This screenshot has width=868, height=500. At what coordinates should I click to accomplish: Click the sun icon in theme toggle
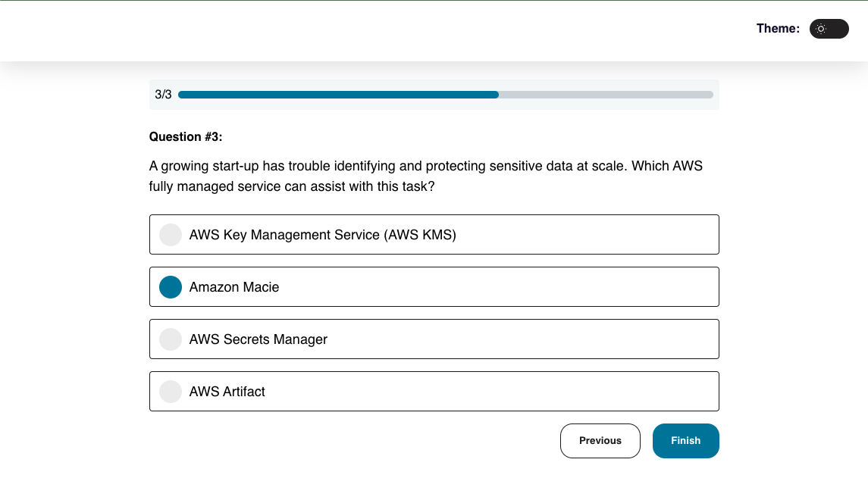(821, 29)
